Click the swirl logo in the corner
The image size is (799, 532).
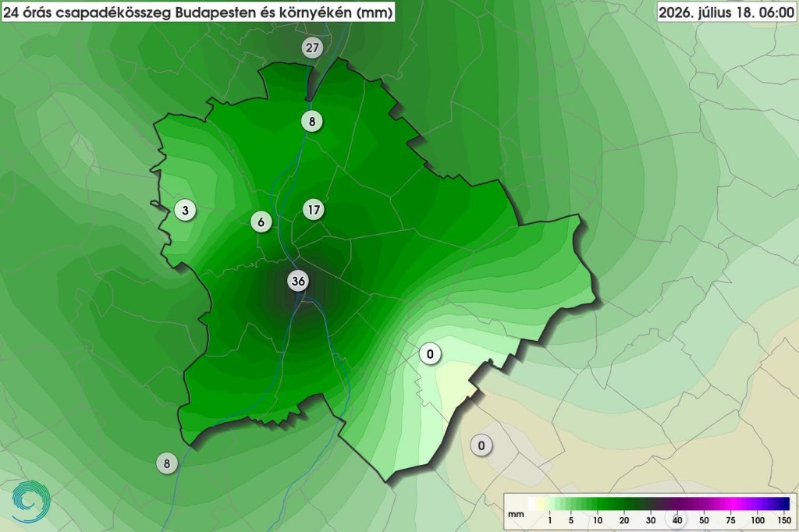pos(31,502)
